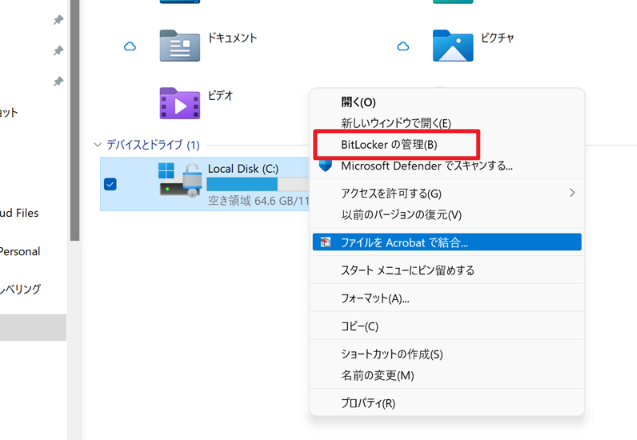This screenshot has height=440, width=637.
Task: Click the ビデオ folder label
Action: coord(220,96)
